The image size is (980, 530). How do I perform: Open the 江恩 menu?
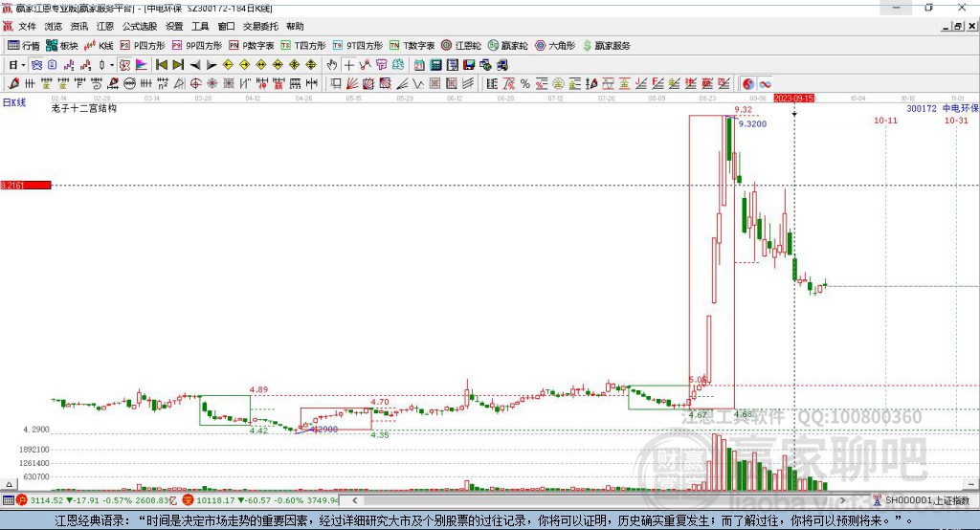click(x=105, y=26)
